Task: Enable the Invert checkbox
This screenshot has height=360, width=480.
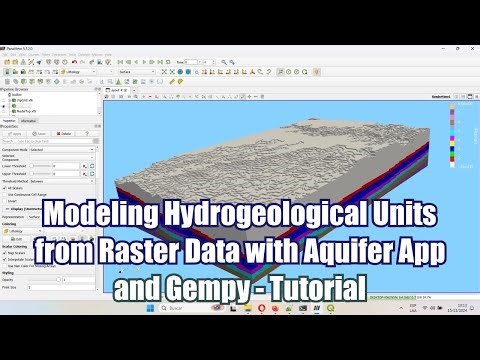Action: (x=5, y=201)
